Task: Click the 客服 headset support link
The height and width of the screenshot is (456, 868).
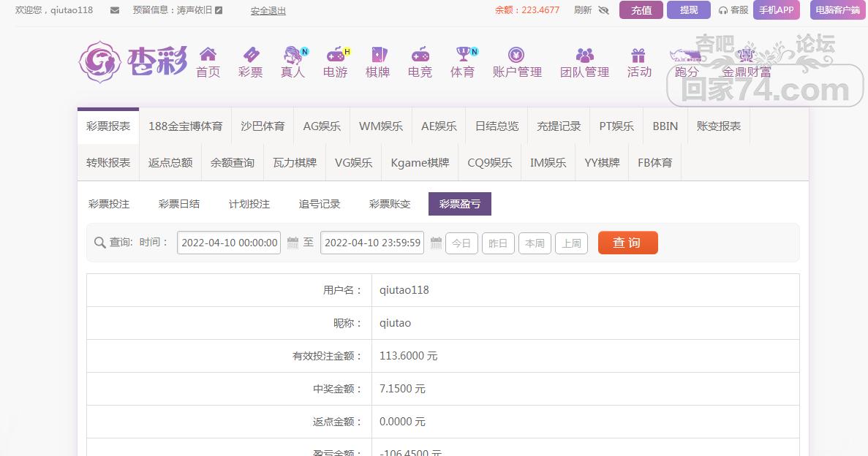Action: pos(733,10)
